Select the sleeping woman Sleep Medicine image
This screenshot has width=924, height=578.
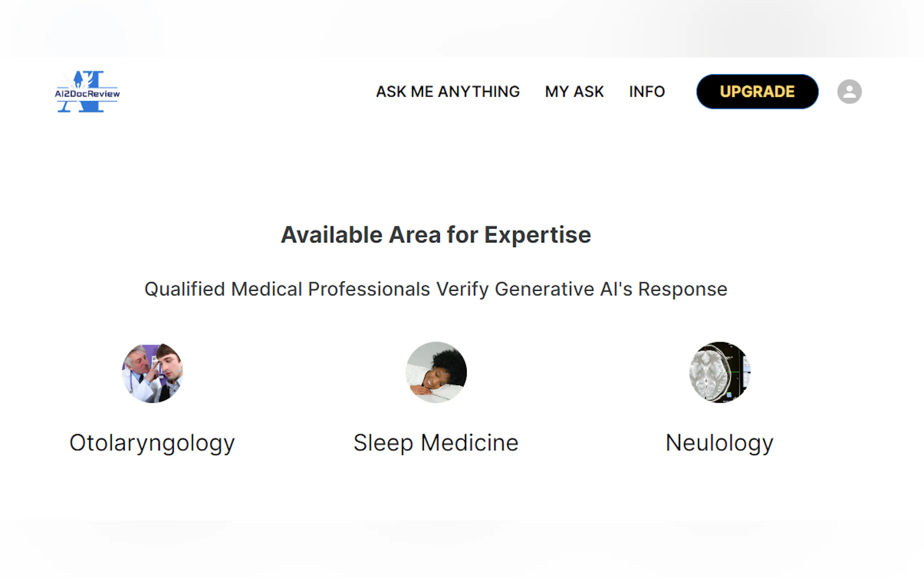[436, 372]
